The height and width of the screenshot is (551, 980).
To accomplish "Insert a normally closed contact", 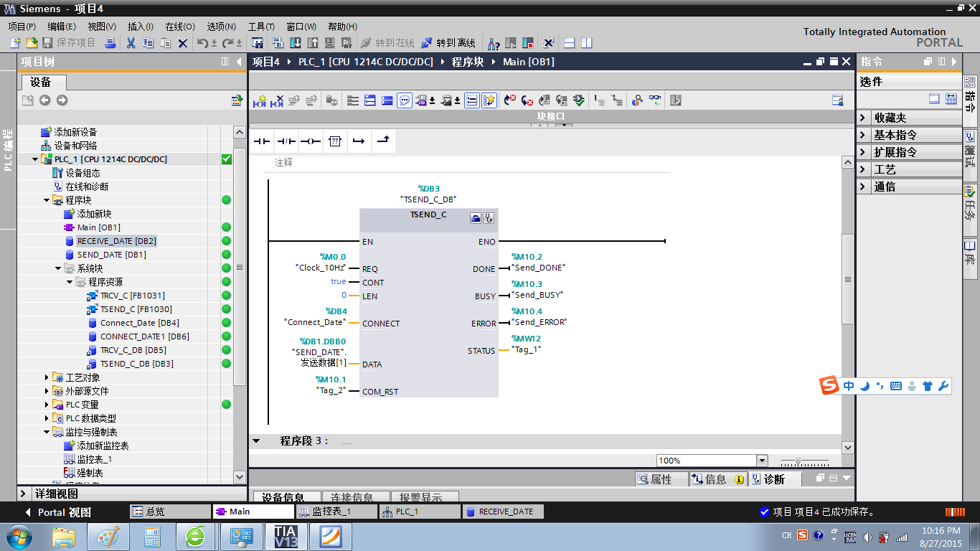I will pyautogui.click(x=286, y=141).
